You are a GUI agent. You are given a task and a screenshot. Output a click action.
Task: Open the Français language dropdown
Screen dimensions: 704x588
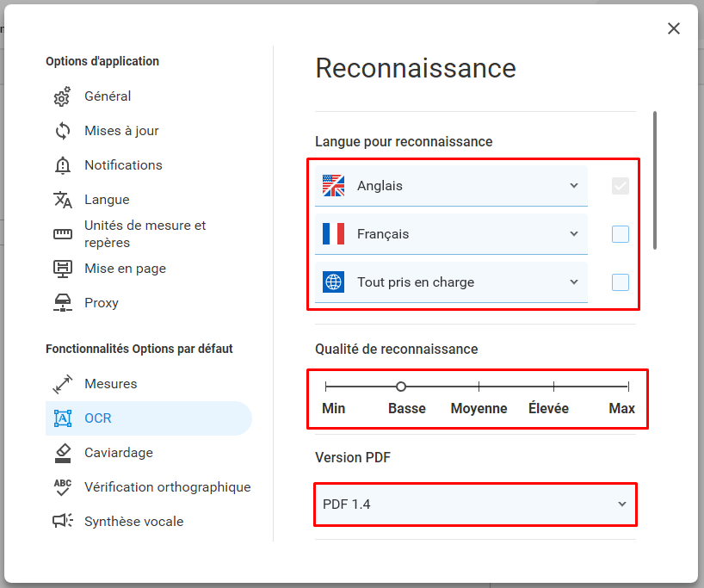click(x=451, y=234)
